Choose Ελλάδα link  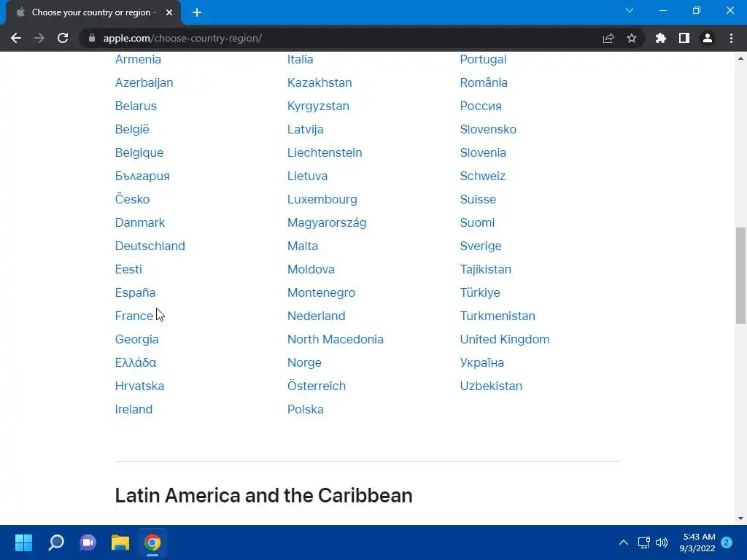(135, 363)
